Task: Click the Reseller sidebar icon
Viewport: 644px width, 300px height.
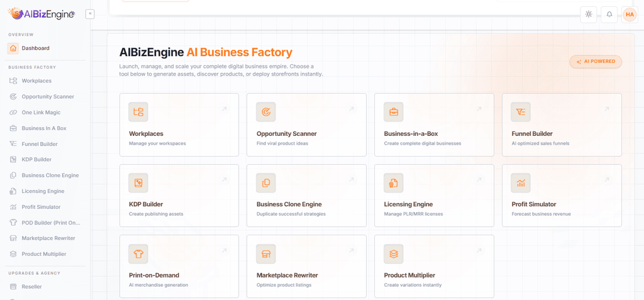Action: (13, 286)
